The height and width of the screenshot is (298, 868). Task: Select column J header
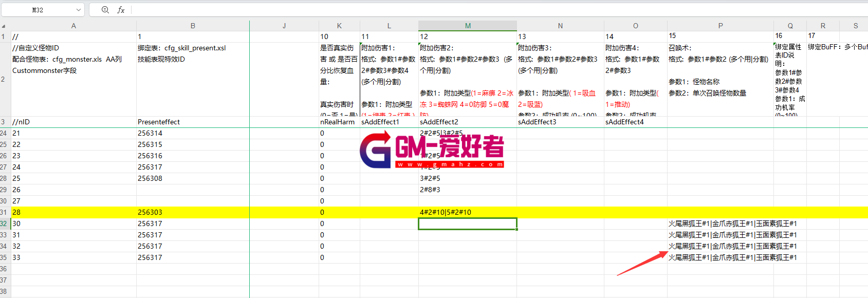284,26
